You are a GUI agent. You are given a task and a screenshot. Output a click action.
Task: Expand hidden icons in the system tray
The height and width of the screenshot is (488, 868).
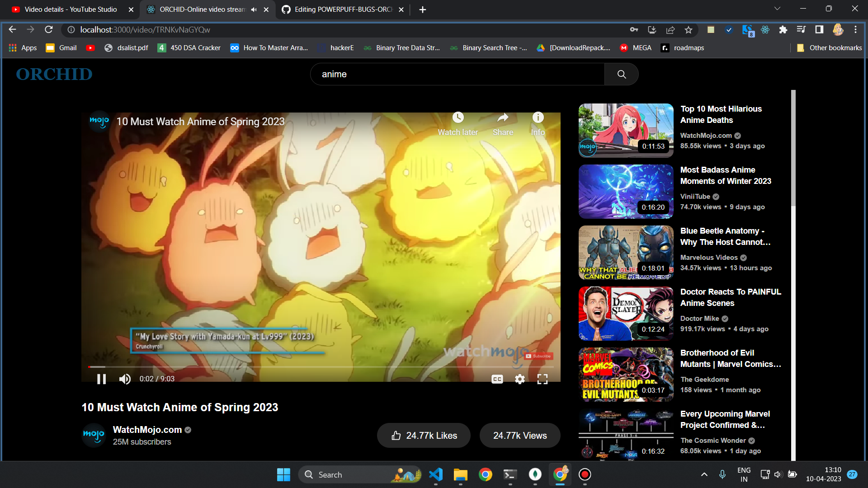click(704, 474)
